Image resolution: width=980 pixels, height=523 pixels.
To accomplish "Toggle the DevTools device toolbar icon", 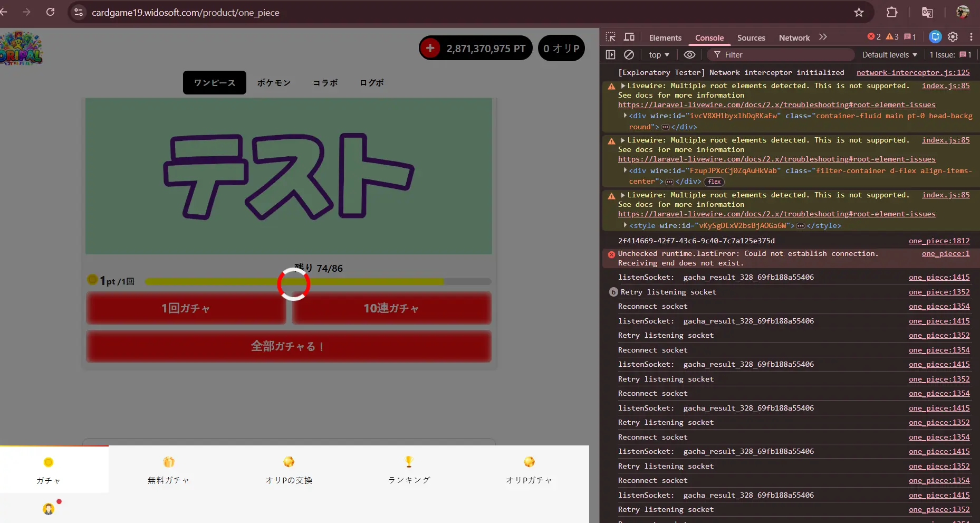I will [629, 37].
